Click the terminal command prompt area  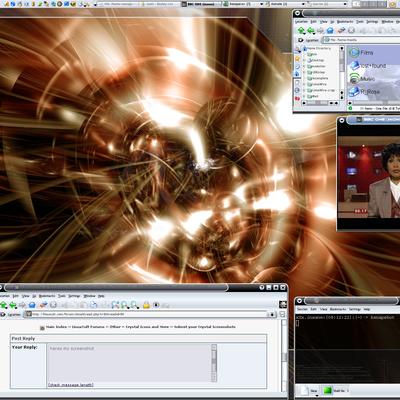pyautogui.click(x=347, y=348)
